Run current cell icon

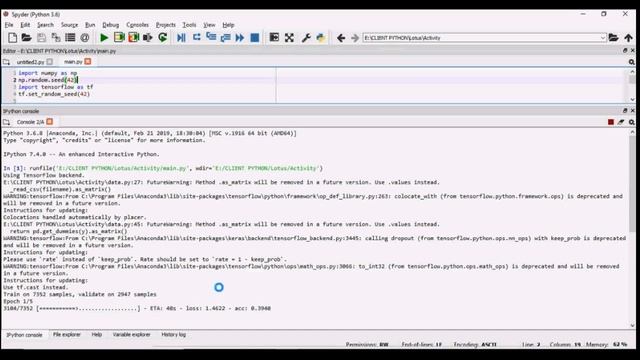click(x=119, y=38)
